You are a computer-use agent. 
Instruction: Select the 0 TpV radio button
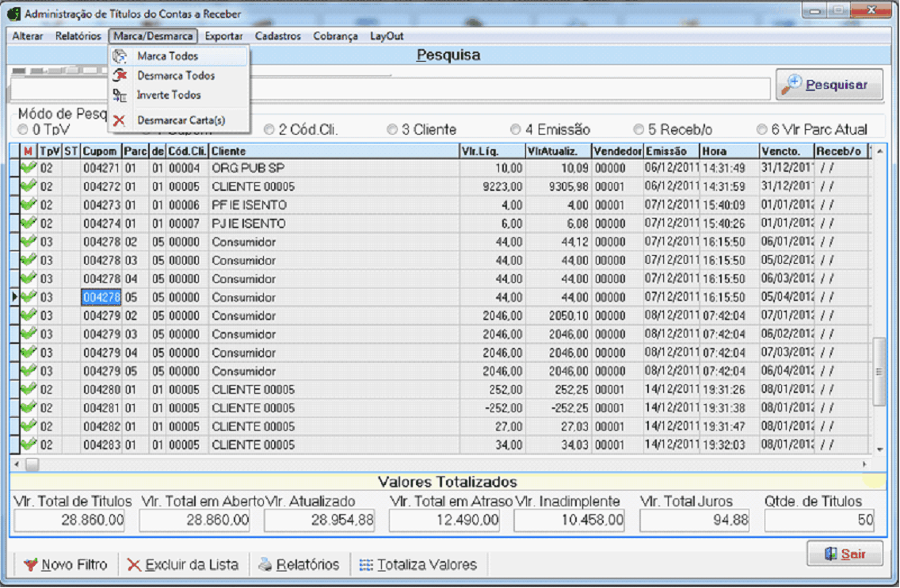(x=23, y=129)
